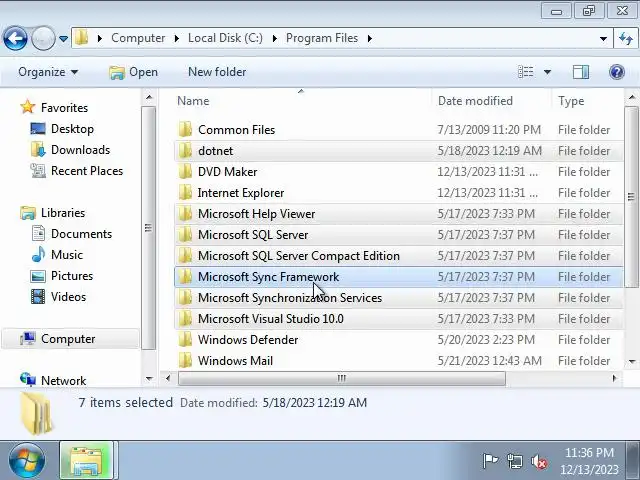Open the Windows Start menu orb
Viewport: 640px width, 480px height.
27,460
